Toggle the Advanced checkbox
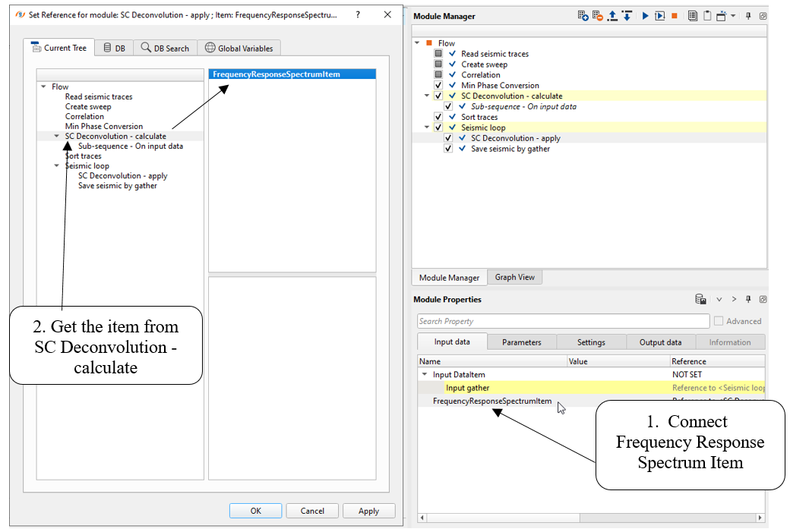This screenshot has height=532, width=790. pos(719,321)
